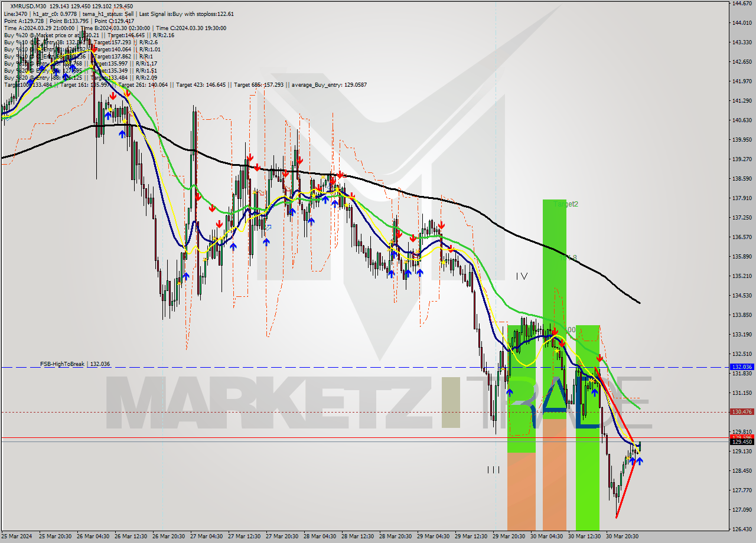Click the III wave label near the chart bottom
This screenshot has height=543, width=756.
493,470
